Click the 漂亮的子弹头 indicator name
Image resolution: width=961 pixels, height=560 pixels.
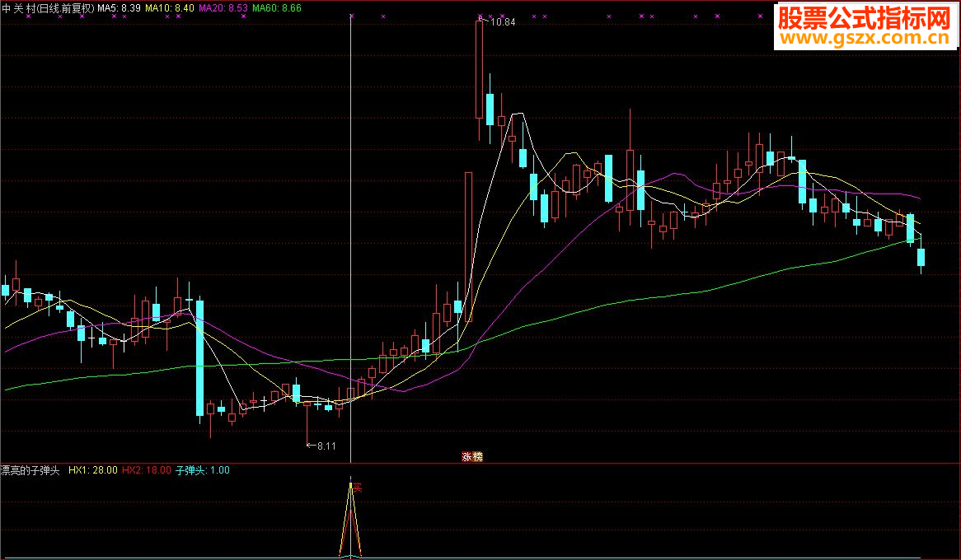(x=30, y=470)
